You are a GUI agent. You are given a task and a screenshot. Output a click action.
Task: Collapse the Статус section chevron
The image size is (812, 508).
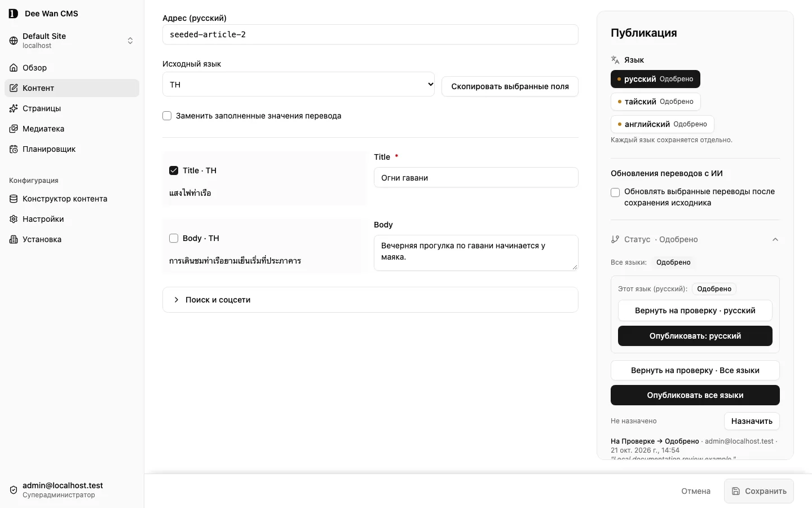pos(775,239)
